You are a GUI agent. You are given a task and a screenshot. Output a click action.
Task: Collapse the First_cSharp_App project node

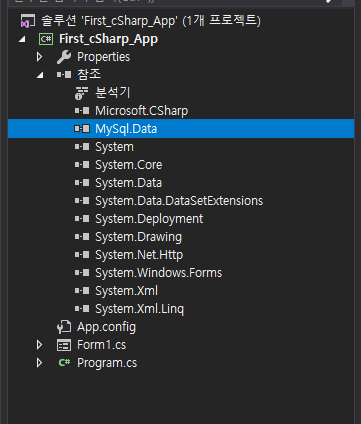22,40
